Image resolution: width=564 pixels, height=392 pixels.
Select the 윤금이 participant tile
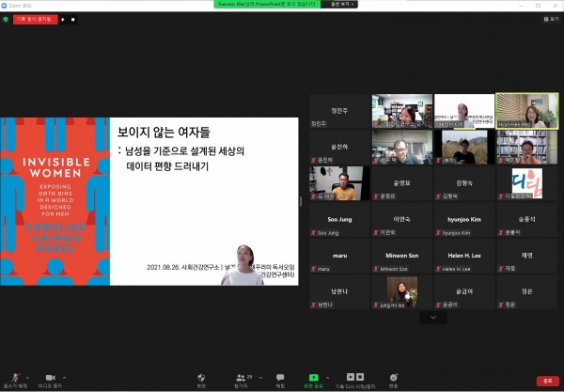point(464,292)
